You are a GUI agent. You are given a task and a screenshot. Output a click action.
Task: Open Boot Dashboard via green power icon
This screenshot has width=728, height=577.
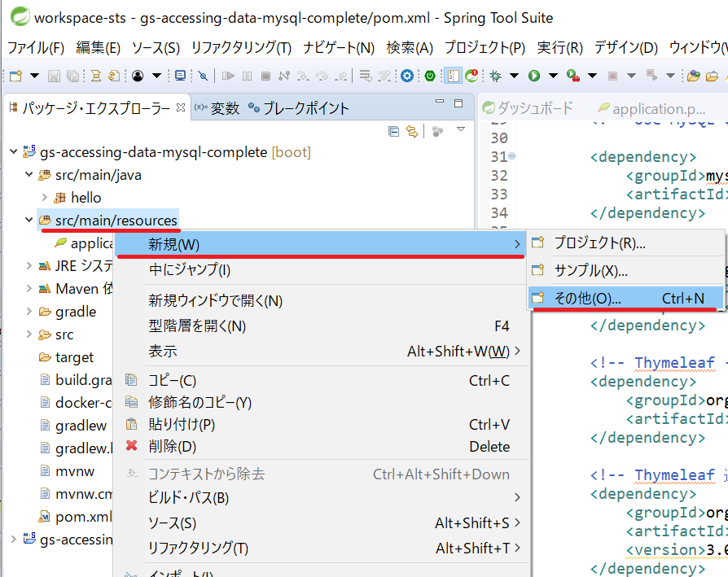pyautogui.click(x=430, y=76)
